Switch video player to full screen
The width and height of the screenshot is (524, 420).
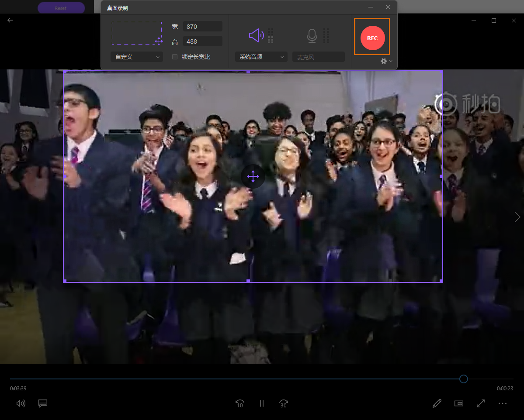pyautogui.click(x=481, y=403)
